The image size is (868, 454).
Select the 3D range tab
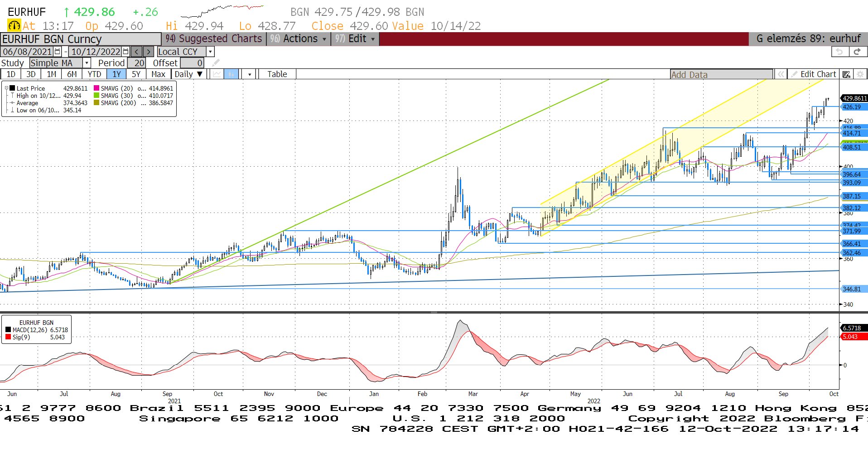(x=31, y=74)
